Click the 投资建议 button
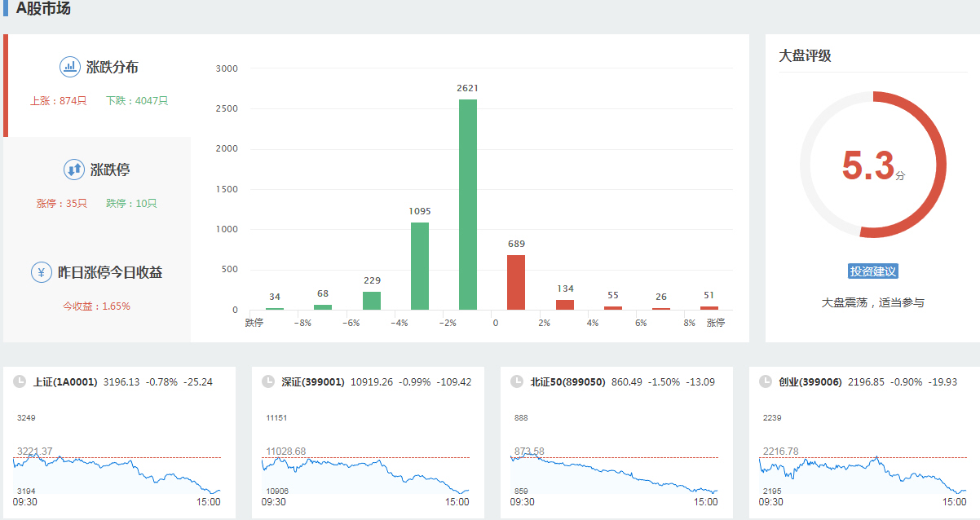Viewport: 980px width, 520px height. [x=872, y=271]
